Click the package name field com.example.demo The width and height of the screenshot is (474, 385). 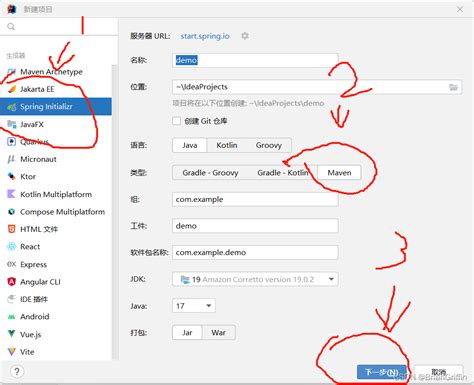(x=255, y=253)
